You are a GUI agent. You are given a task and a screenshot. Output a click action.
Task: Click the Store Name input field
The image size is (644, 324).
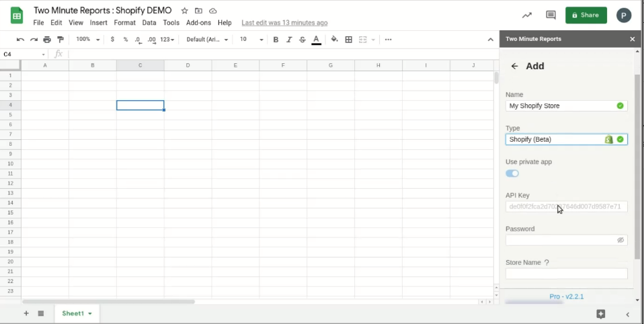pyautogui.click(x=567, y=274)
